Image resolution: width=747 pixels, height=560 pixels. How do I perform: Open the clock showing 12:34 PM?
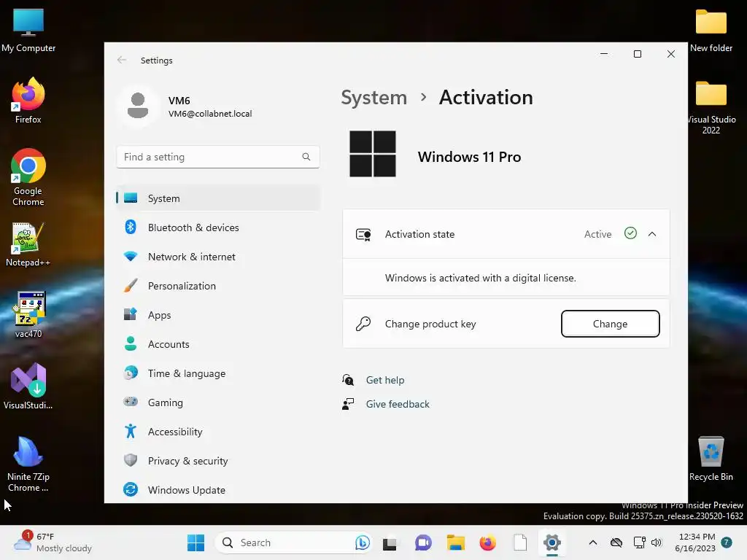(695, 542)
